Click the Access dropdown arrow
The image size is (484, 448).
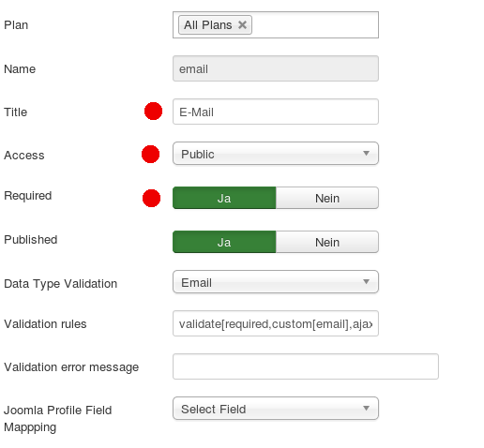(x=366, y=153)
